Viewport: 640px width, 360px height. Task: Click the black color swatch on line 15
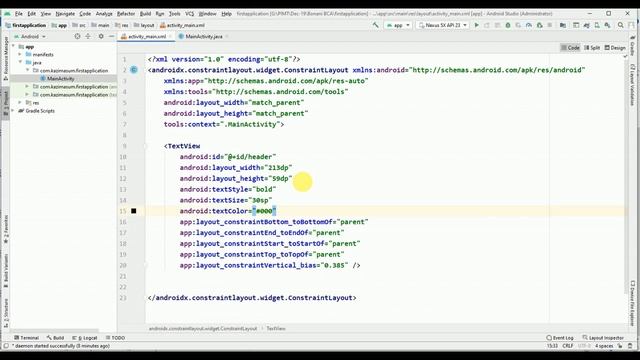pos(133,211)
